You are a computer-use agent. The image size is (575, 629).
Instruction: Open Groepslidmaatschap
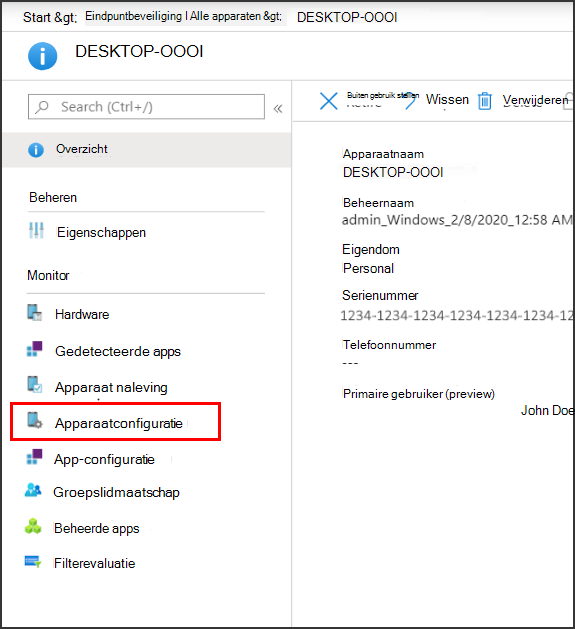116,493
